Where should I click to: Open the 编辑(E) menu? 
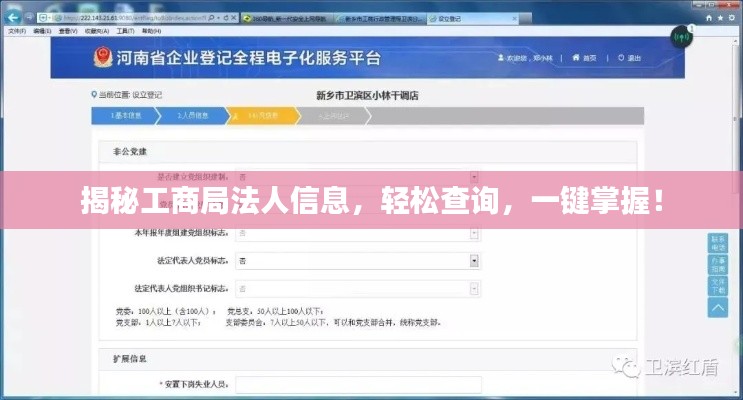42,31
